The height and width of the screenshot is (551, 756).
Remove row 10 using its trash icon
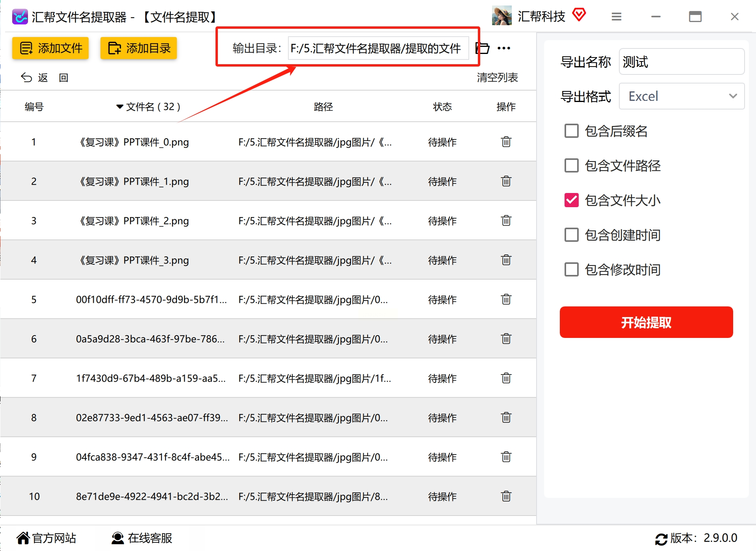[506, 496]
